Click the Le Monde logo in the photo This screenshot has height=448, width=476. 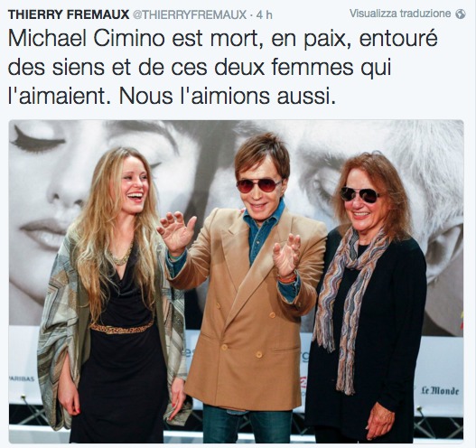click(x=440, y=390)
